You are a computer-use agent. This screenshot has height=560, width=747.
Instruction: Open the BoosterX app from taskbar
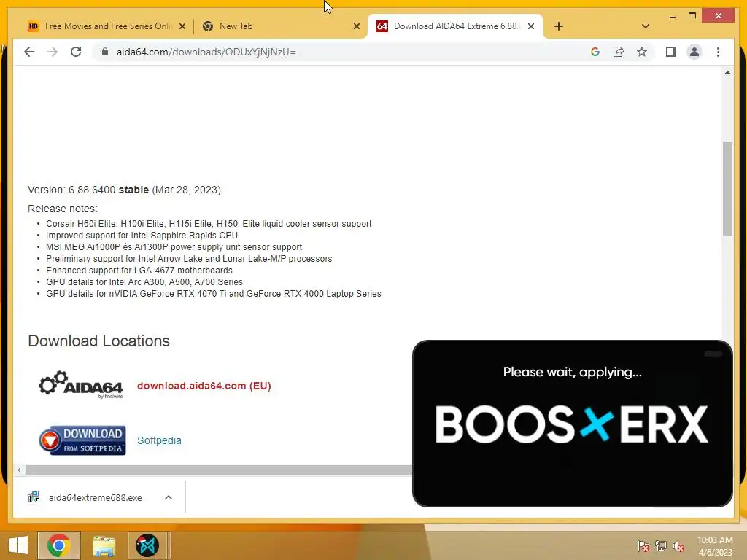coord(147,545)
